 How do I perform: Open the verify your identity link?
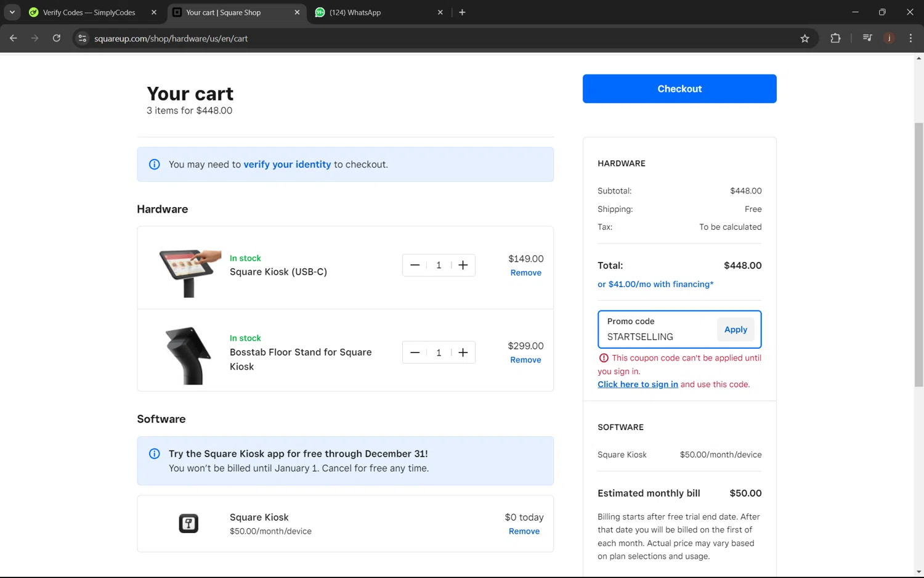click(287, 165)
